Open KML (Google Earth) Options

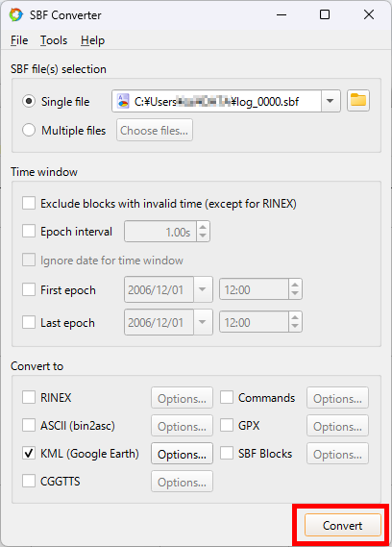click(x=182, y=454)
